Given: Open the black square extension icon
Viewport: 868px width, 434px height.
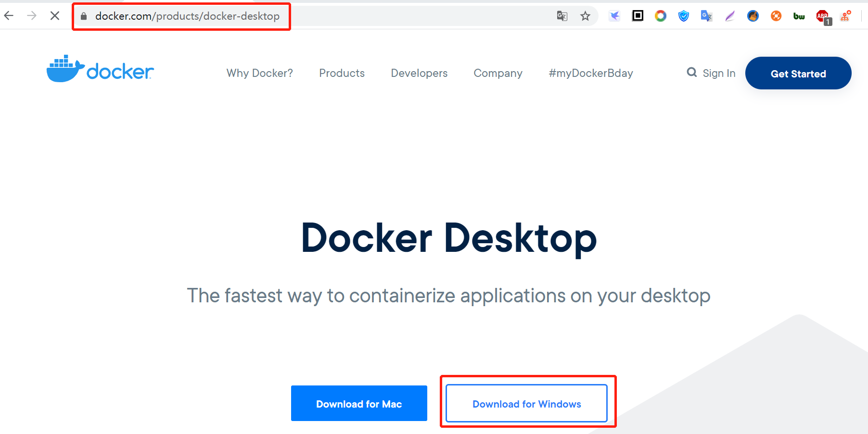Looking at the screenshot, I should [x=638, y=16].
